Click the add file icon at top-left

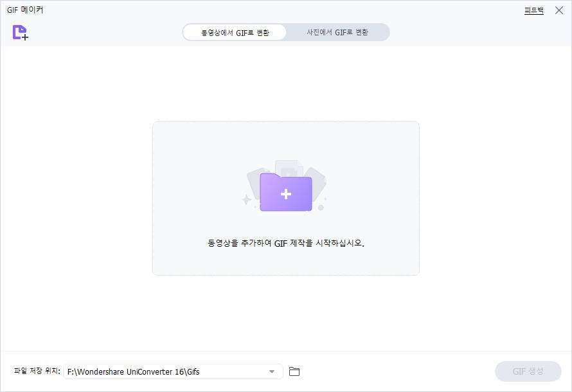(21, 33)
